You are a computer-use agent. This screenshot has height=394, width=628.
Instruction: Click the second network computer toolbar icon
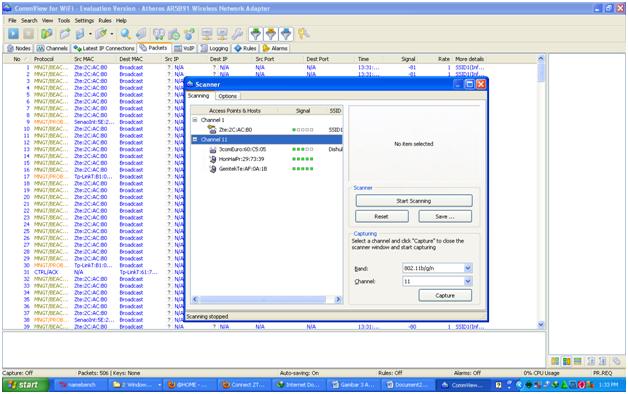coord(222,34)
